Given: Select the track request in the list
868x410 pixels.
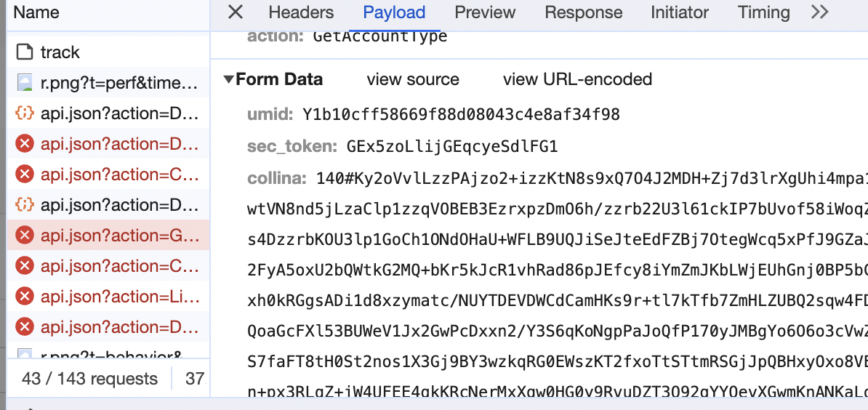Looking at the screenshot, I should pos(60,52).
